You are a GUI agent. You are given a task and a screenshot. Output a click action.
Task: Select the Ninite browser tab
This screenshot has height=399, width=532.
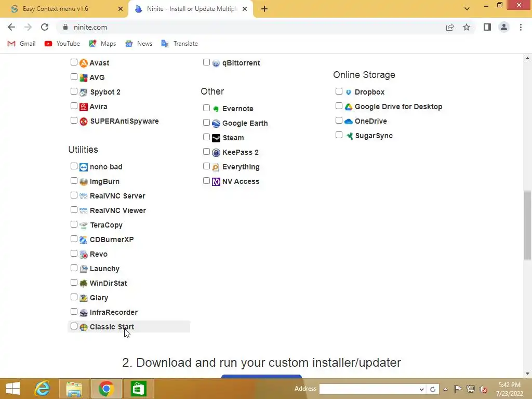(191, 9)
